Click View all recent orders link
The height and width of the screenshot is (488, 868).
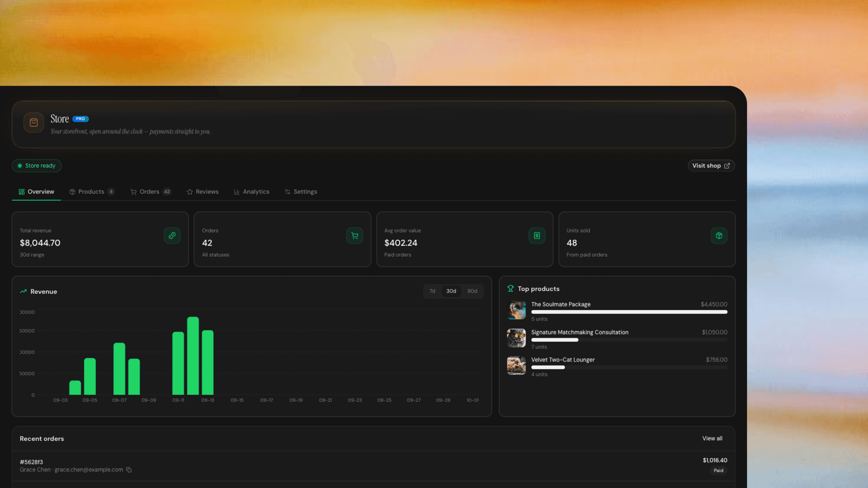pos(712,439)
